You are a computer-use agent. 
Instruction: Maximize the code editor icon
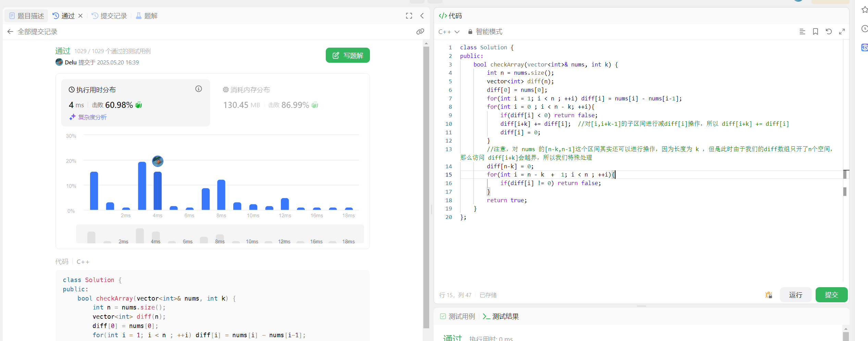pyautogui.click(x=842, y=32)
